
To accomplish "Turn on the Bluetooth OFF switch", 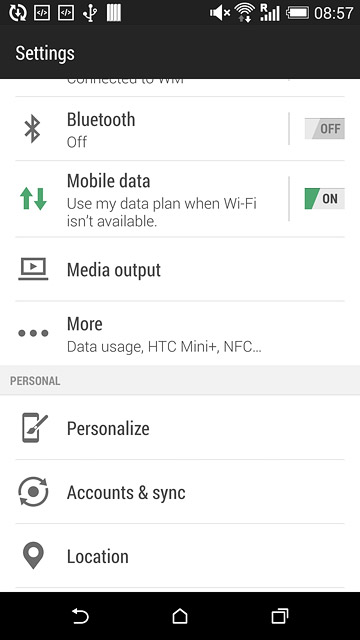I will pyautogui.click(x=324, y=129).
